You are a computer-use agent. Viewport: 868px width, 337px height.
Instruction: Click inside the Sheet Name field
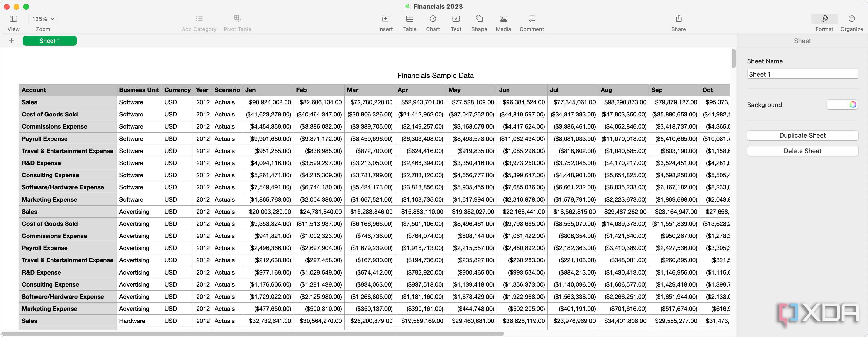(x=803, y=74)
